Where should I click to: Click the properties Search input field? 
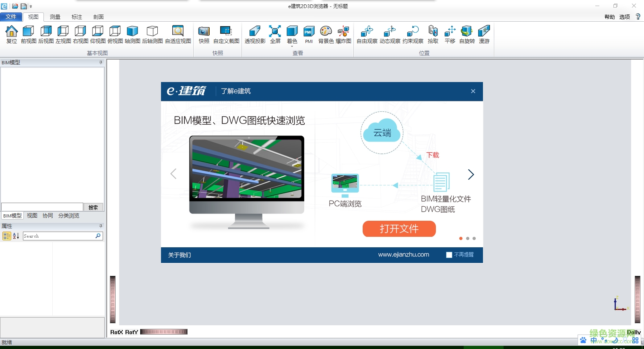tap(59, 236)
